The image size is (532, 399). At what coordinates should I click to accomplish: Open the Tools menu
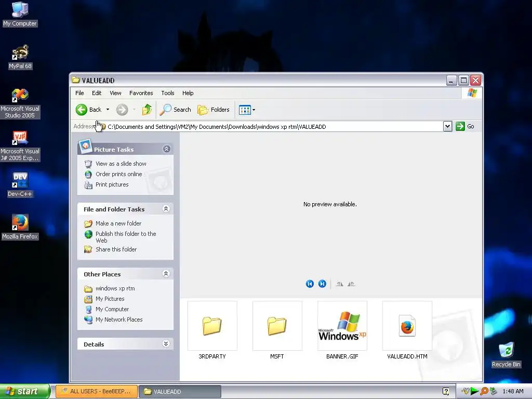[x=168, y=93]
